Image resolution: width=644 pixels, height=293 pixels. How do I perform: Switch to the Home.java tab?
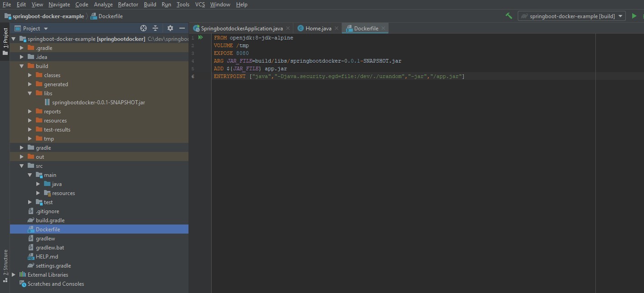317,28
